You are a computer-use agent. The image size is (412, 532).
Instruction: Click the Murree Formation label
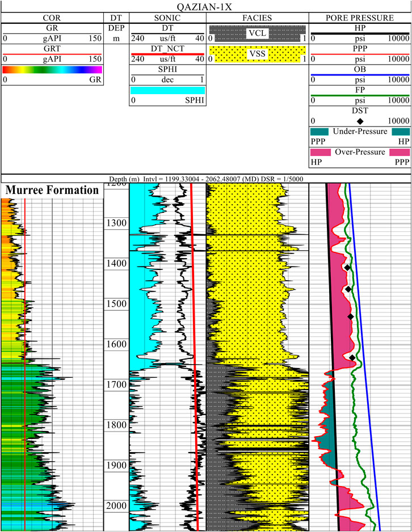coord(52,190)
